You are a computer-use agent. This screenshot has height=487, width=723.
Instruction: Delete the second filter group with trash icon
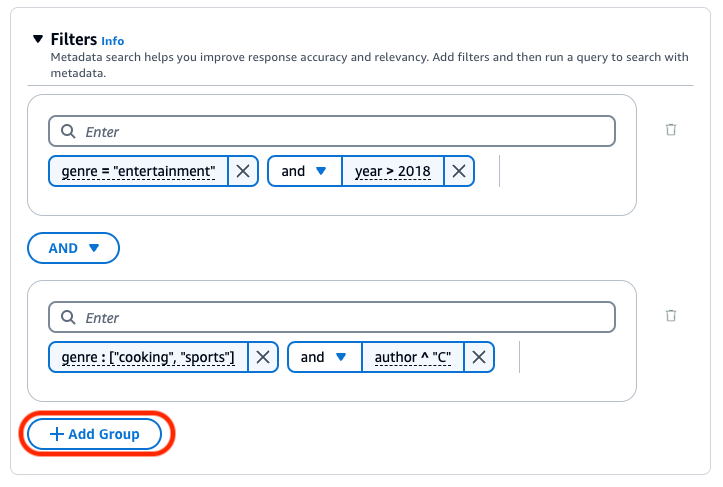pos(671,316)
